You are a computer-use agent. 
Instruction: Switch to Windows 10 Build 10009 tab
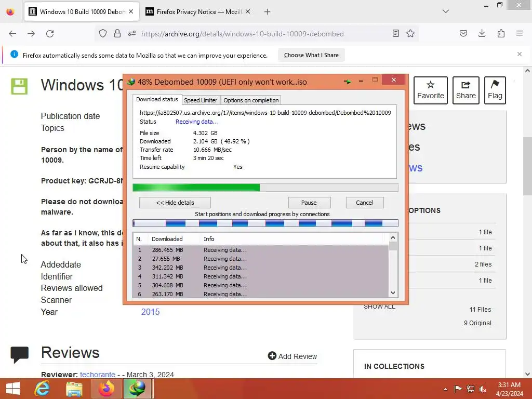82,11
